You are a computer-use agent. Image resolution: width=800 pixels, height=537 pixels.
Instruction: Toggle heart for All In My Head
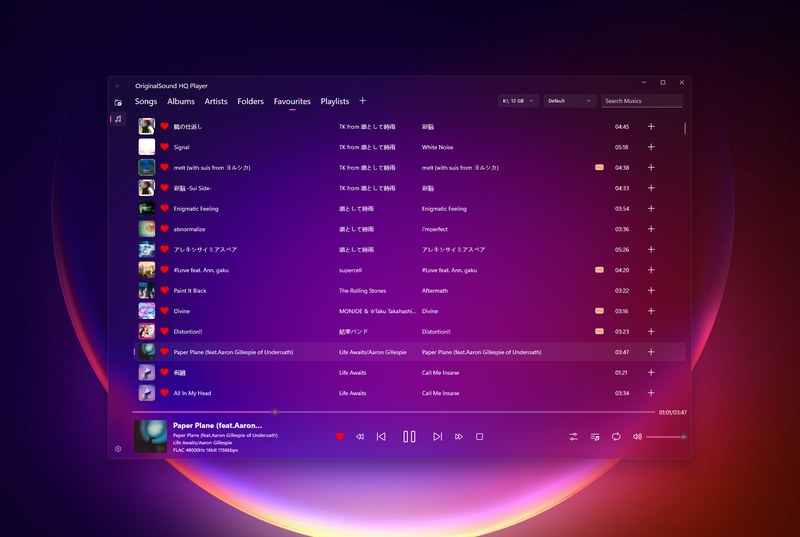coord(164,393)
